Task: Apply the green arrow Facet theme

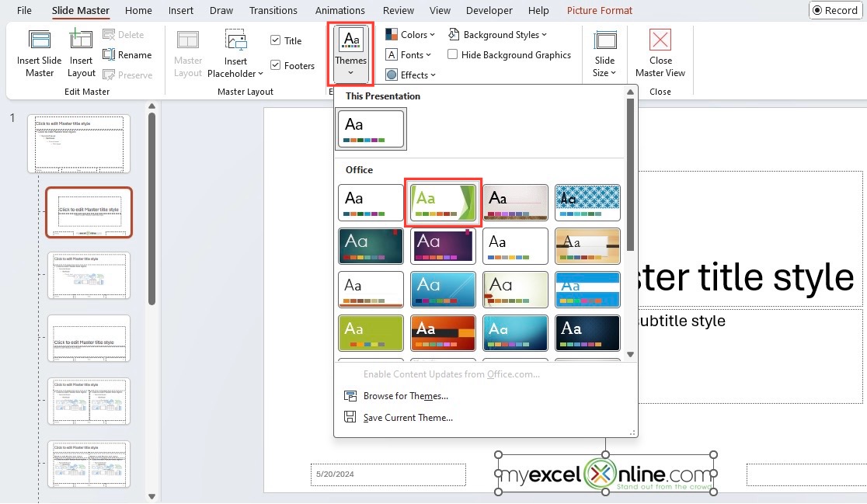Action: [443, 202]
